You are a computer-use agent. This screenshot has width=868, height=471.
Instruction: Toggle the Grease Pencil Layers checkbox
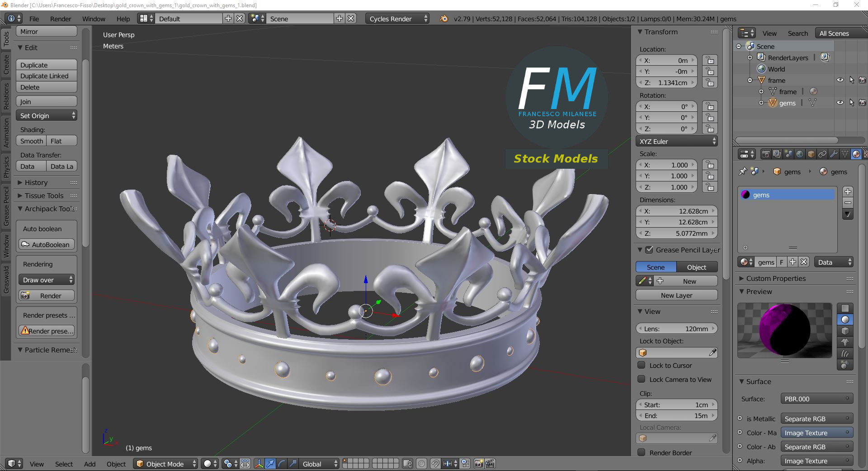pyautogui.click(x=649, y=250)
